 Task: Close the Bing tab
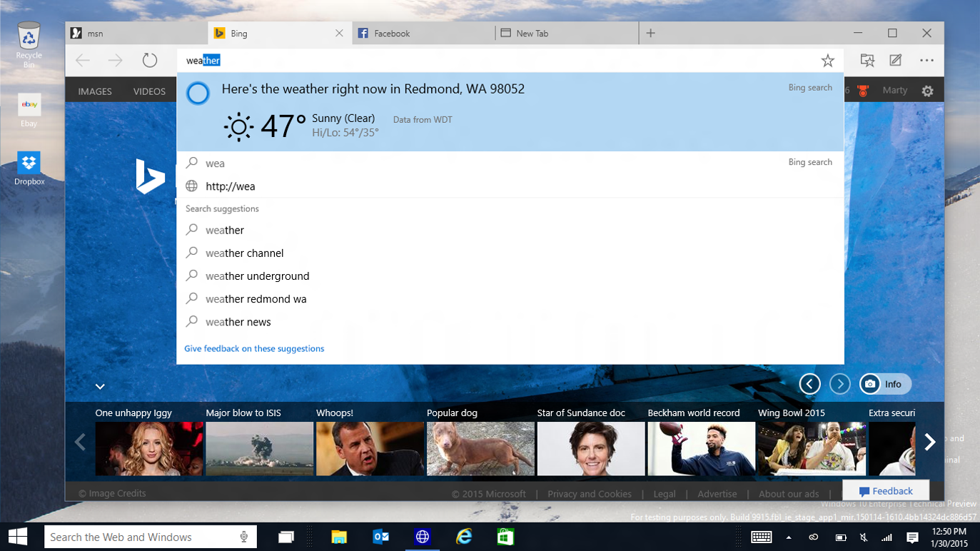(x=339, y=33)
